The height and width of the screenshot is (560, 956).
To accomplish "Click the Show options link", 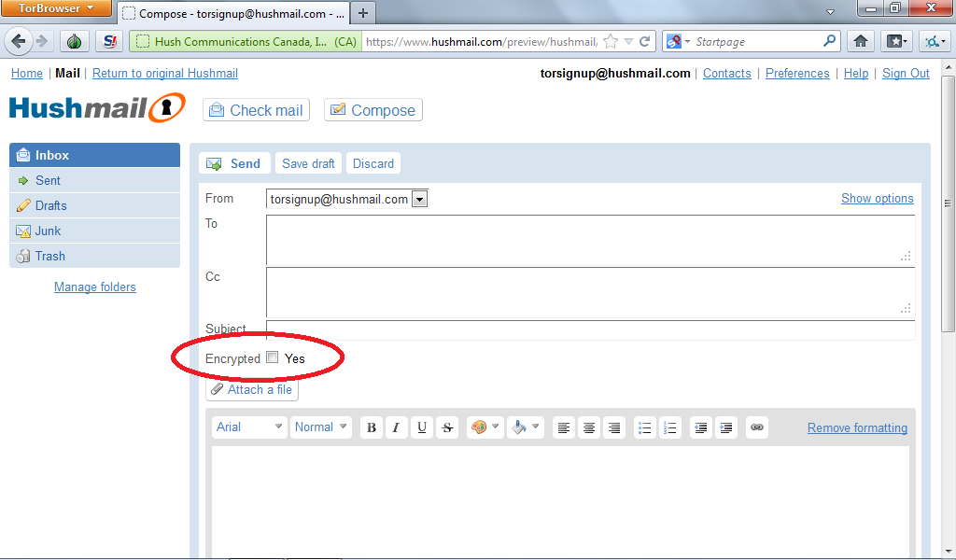I will point(877,198).
